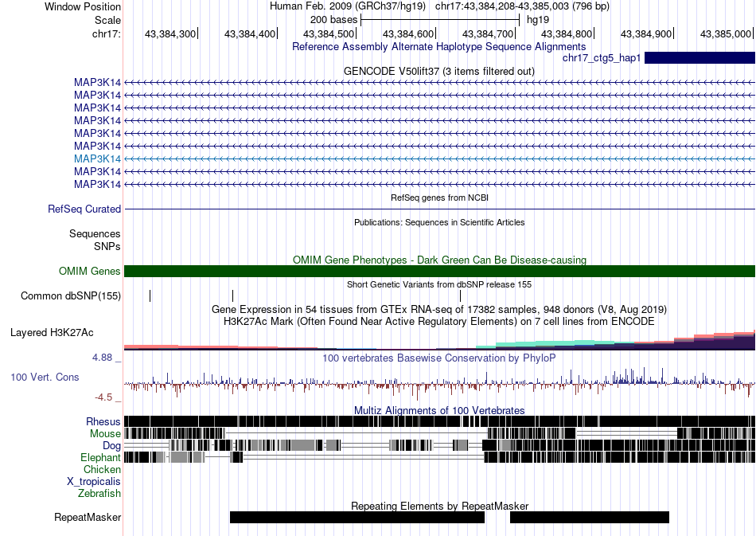756x536 pixels.
Task: Click the RefSeq Curated gene line
Action: [x=440, y=209]
